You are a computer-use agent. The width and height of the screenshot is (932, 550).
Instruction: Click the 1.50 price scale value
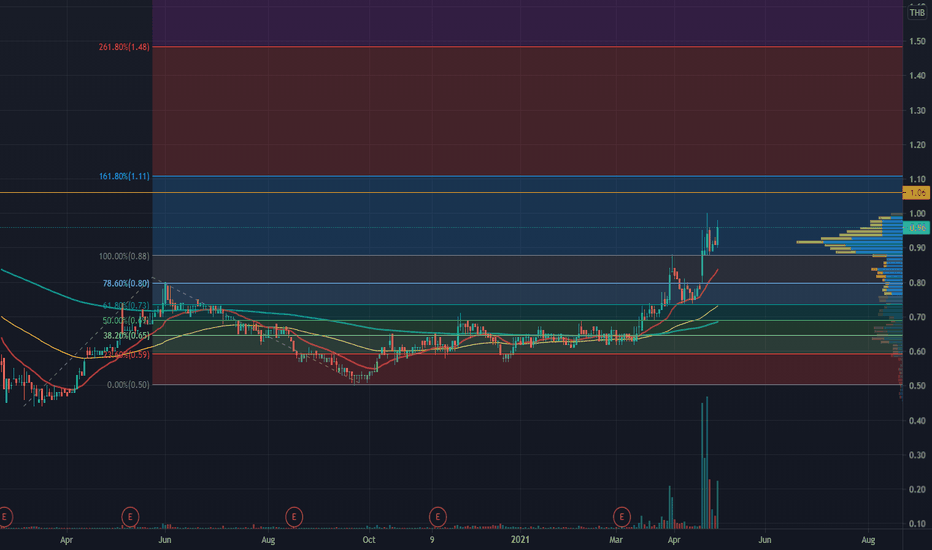click(917, 41)
